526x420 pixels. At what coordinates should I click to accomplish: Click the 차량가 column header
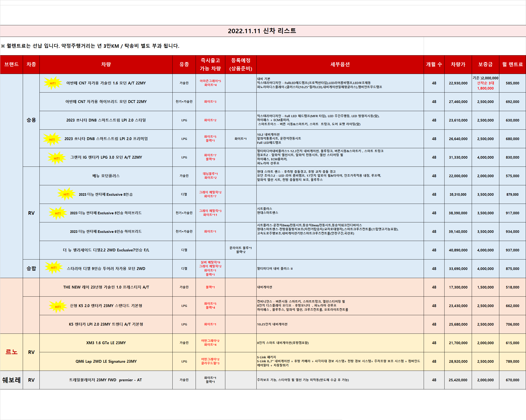coord(458,65)
